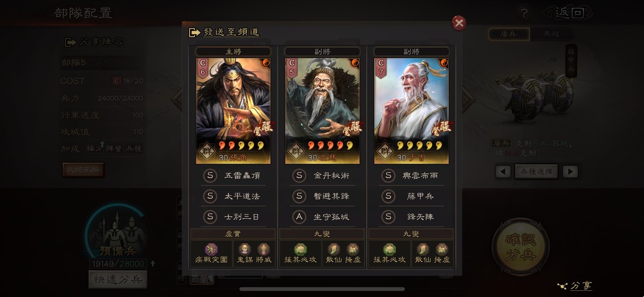Switch to the 馬超 tab
The image size is (644, 297).
point(551,35)
